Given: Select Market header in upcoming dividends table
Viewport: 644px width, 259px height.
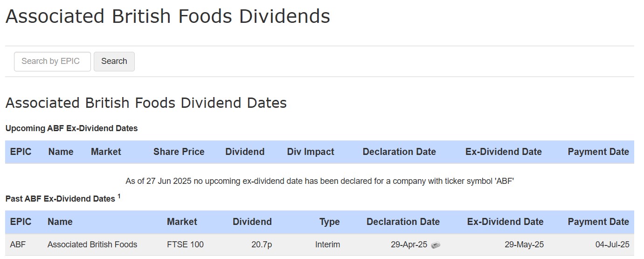Looking at the screenshot, I should click(106, 152).
